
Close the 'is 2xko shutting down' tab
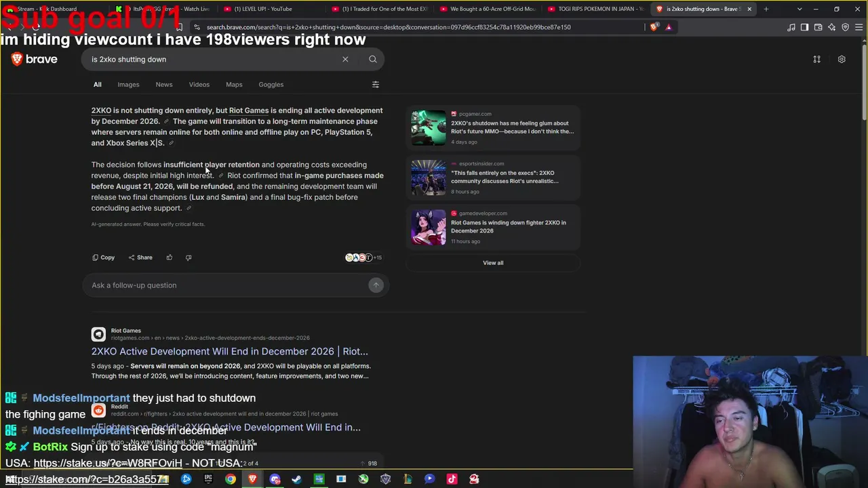[x=749, y=9]
